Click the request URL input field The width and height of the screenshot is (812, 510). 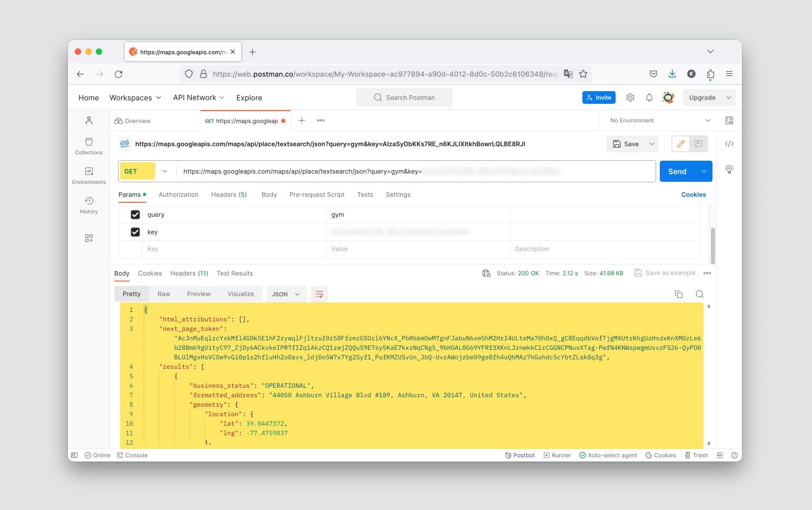tap(416, 171)
